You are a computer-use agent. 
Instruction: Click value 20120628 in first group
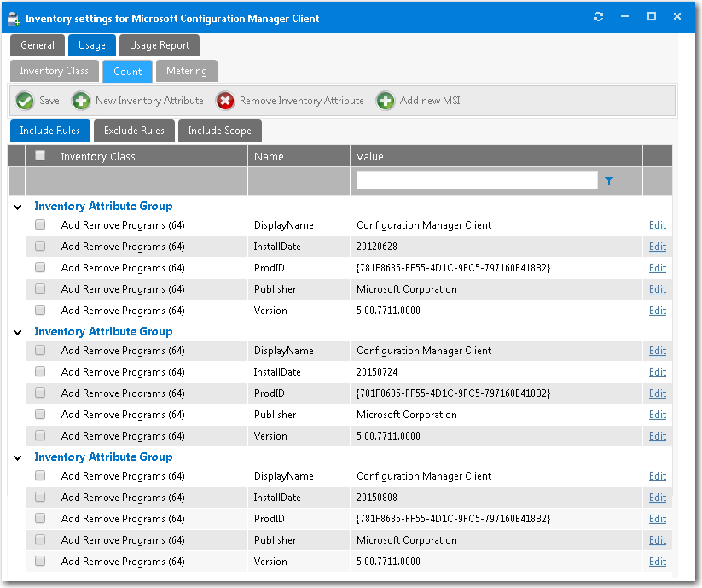tap(377, 247)
